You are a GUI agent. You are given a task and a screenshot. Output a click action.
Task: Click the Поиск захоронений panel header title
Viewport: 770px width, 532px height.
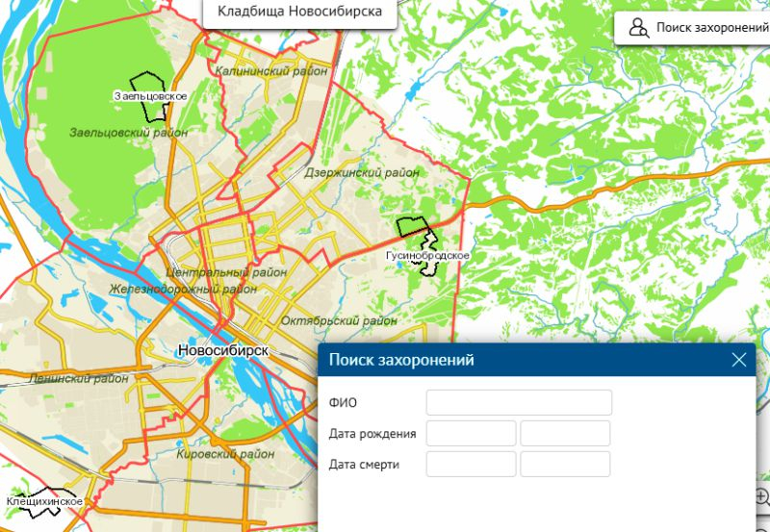point(401,360)
